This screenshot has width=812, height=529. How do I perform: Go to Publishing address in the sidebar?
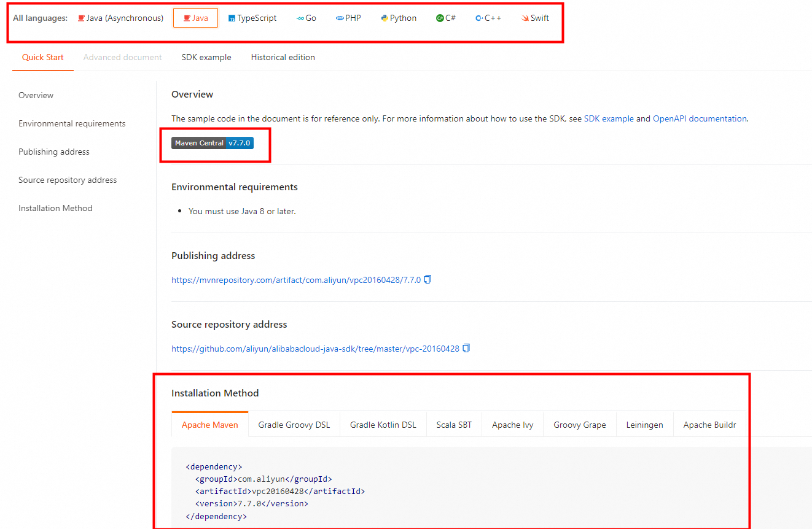coord(54,152)
